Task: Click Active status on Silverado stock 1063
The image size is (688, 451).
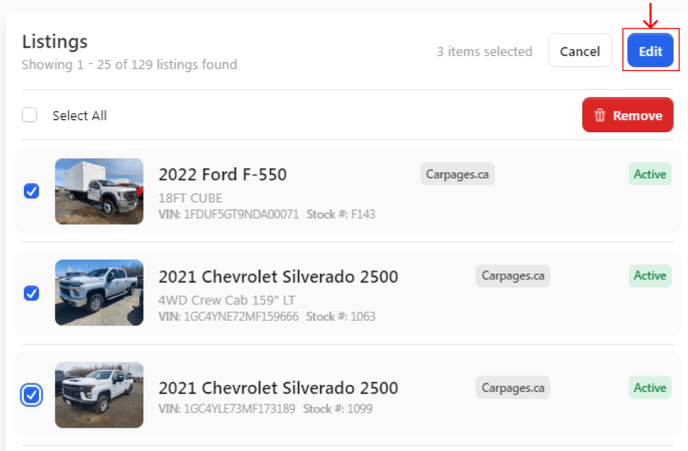Action: (x=650, y=275)
